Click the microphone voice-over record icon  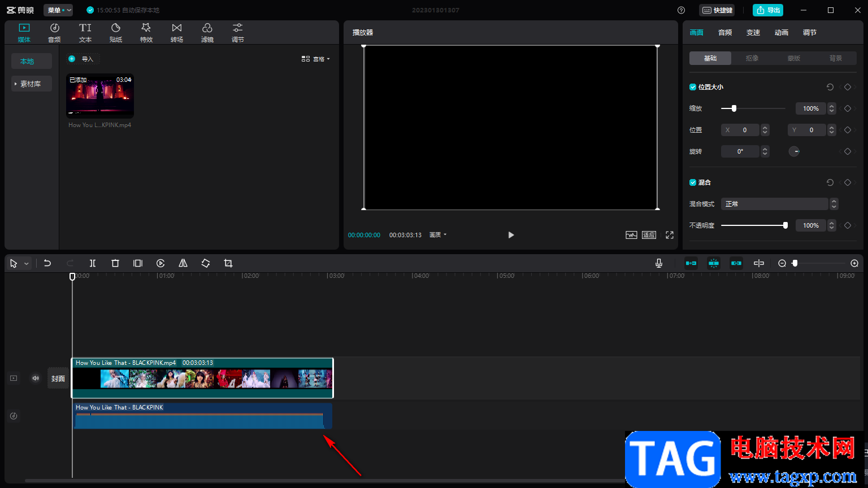(x=659, y=263)
